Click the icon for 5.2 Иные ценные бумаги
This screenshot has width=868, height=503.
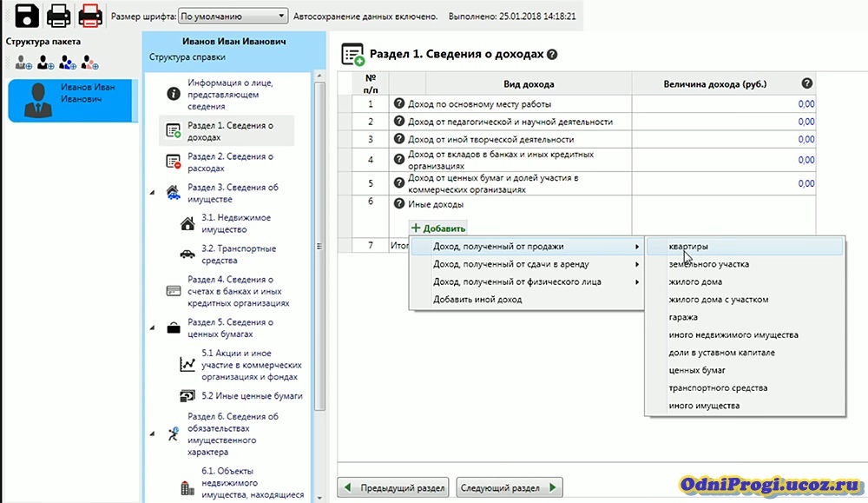point(187,395)
